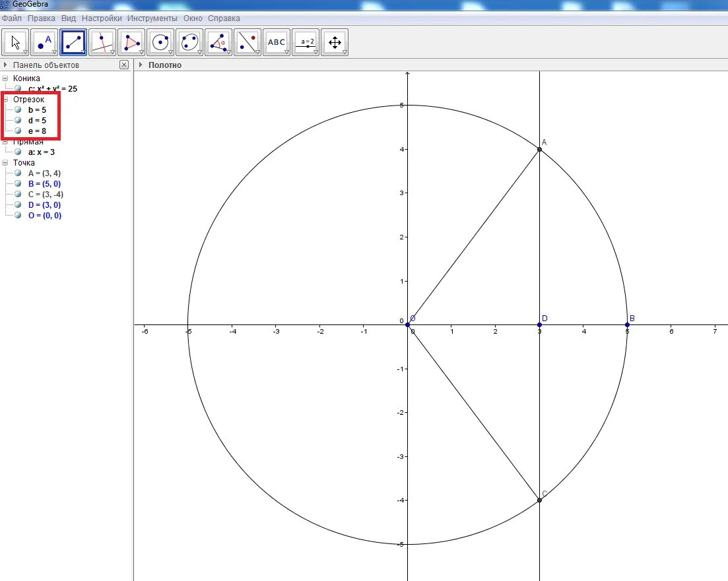Expand the Полотно view header
The height and width of the screenshot is (581, 728).
pos(139,65)
